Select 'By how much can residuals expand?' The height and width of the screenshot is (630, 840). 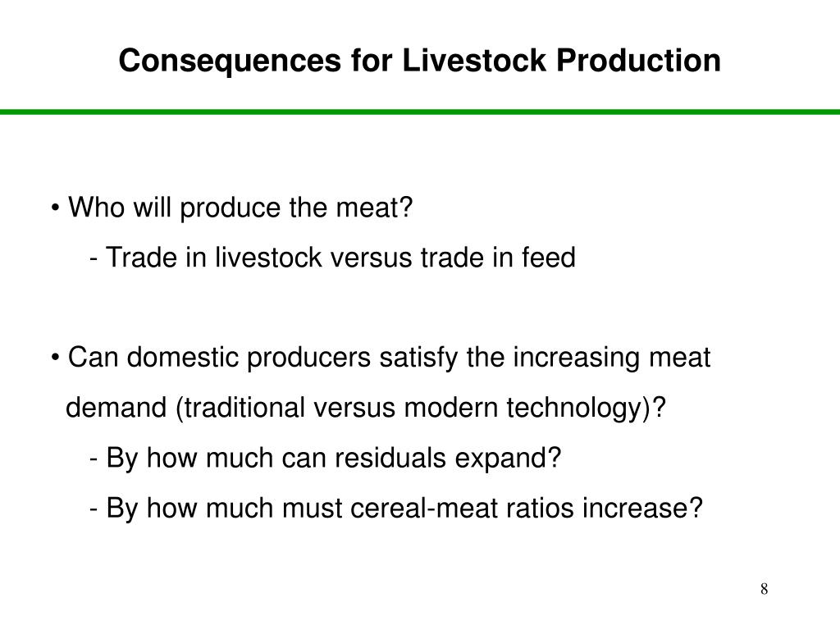tap(325, 458)
